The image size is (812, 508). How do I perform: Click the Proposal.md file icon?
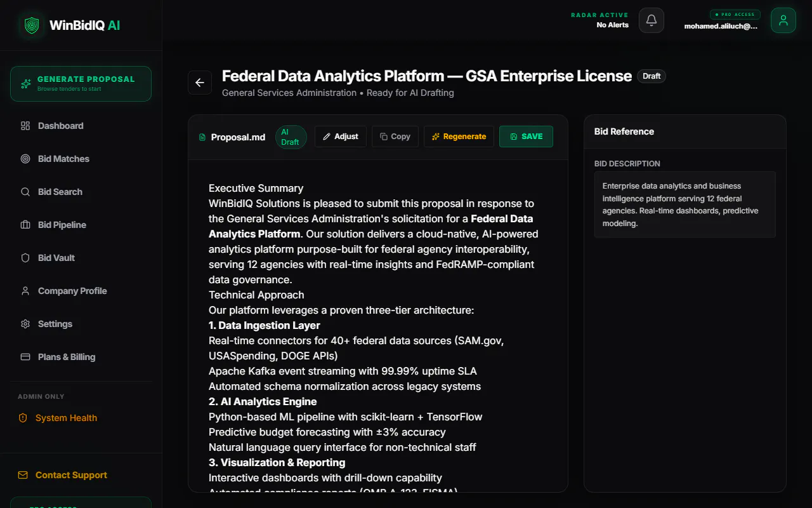tap(202, 137)
